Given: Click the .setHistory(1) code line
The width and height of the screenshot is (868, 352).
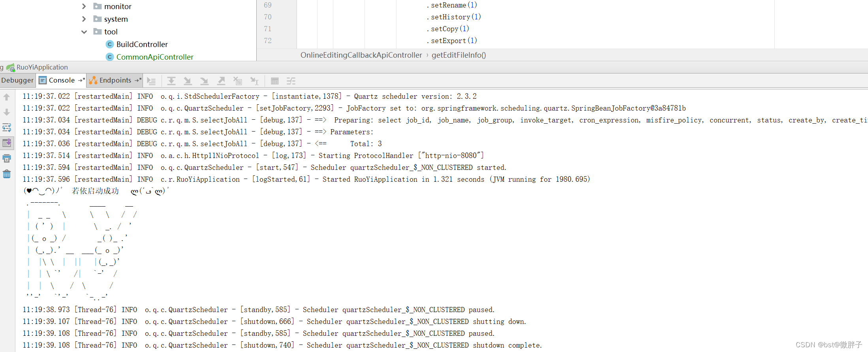Looking at the screenshot, I should coord(454,17).
